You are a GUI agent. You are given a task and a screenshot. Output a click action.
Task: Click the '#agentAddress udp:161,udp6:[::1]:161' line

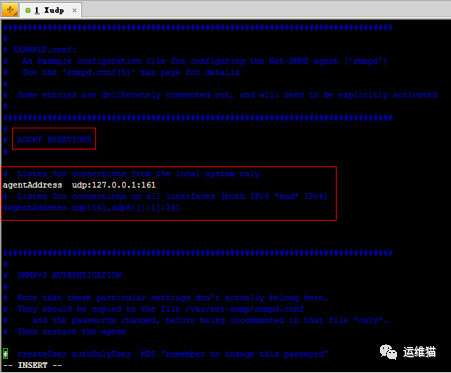(92, 208)
